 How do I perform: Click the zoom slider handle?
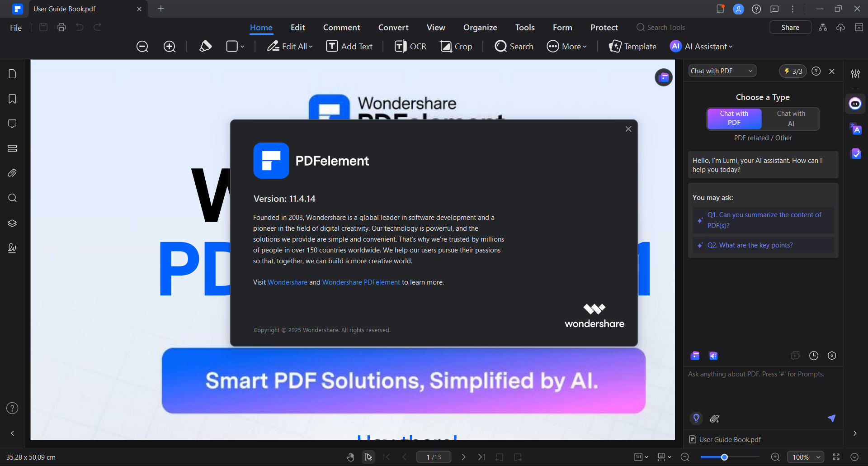tap(724, 457)
